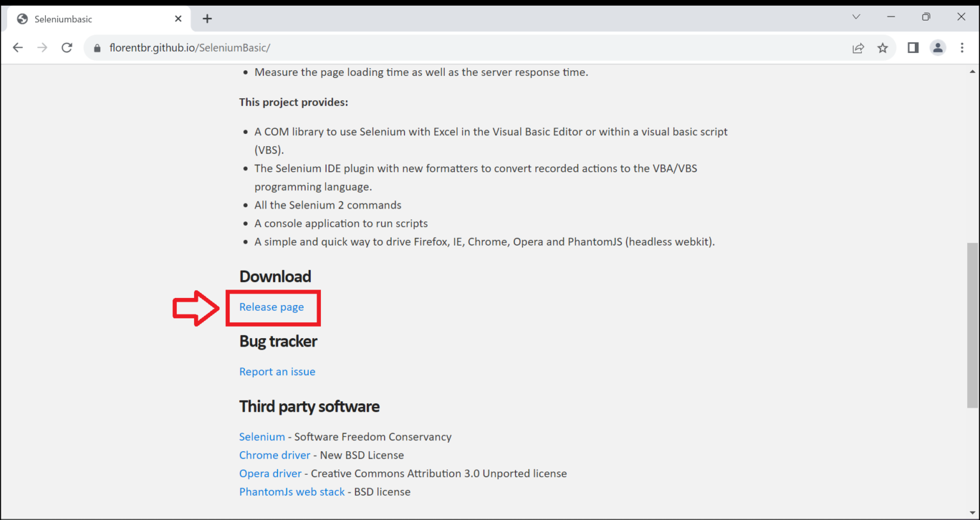The height and width of the screenshot is (520, 980).
Task: Open the Release page link
Action: pyautogui.click(x=271, y=307)
